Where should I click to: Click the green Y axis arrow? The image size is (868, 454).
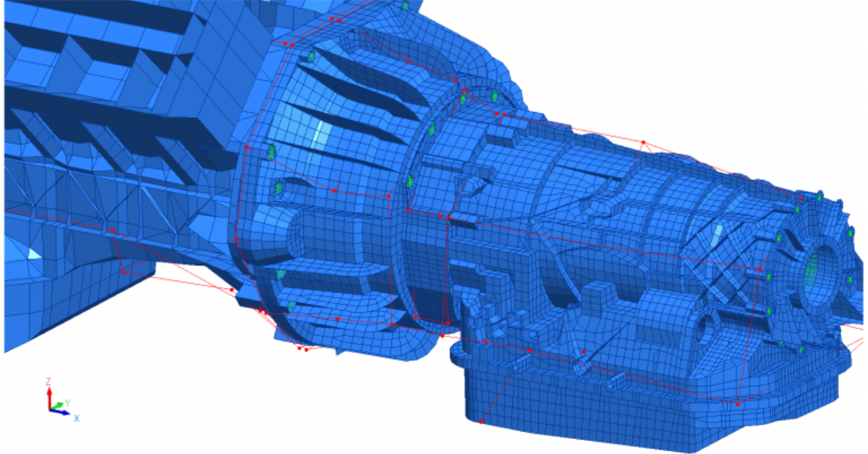pos(59,405)
